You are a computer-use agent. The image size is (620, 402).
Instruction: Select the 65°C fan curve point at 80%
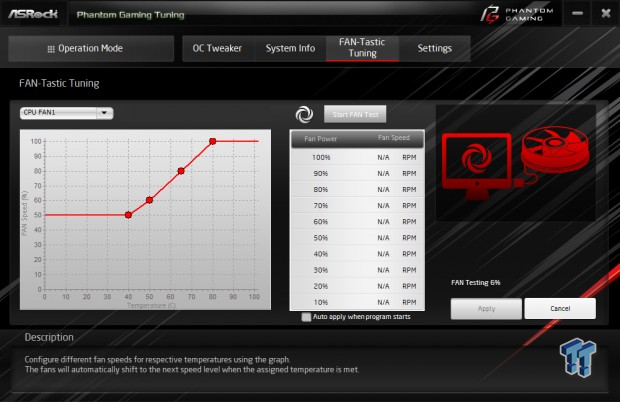(181, 171)
